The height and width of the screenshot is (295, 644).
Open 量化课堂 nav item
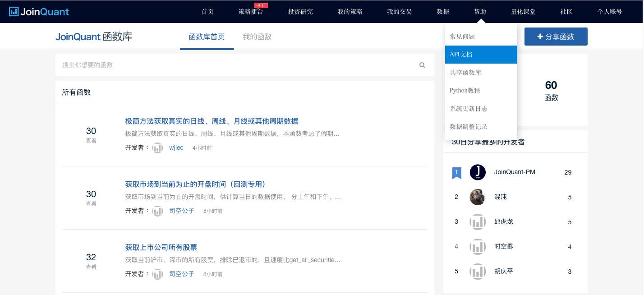pos(523,12)
